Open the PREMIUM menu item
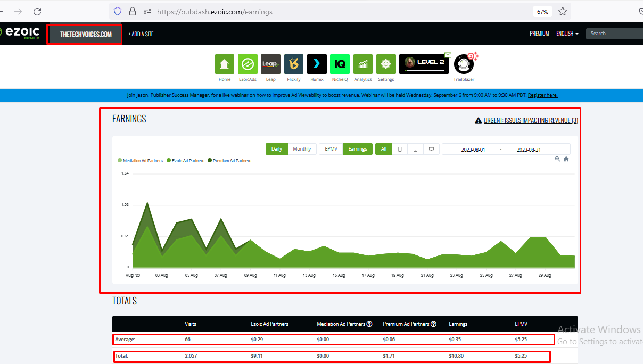 coord(539,34)
